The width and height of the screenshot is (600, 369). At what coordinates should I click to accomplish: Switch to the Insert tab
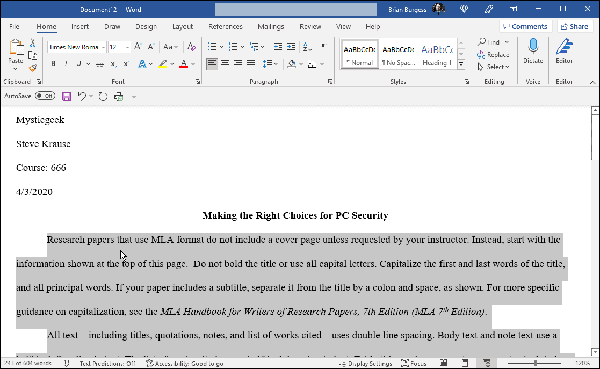click(x=80, y=26)
